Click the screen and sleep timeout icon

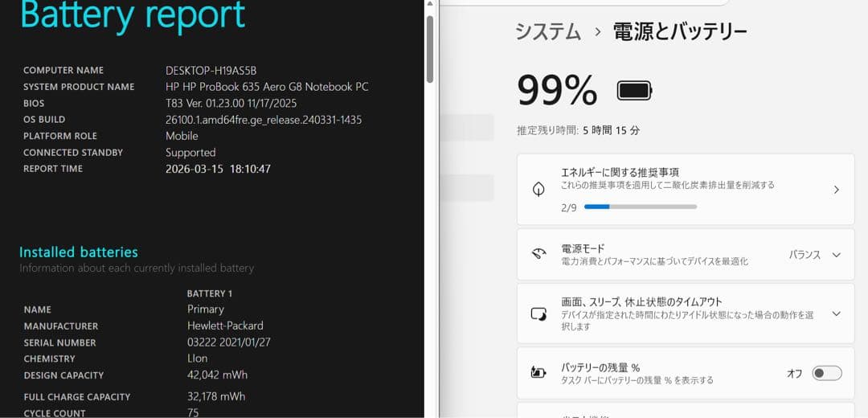click(x=538, y=314)
